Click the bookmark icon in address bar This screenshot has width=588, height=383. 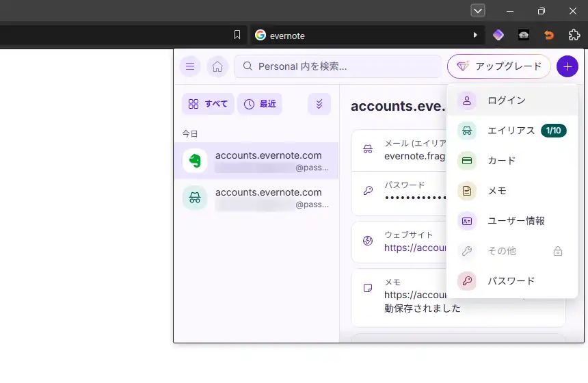pos(237,35)
